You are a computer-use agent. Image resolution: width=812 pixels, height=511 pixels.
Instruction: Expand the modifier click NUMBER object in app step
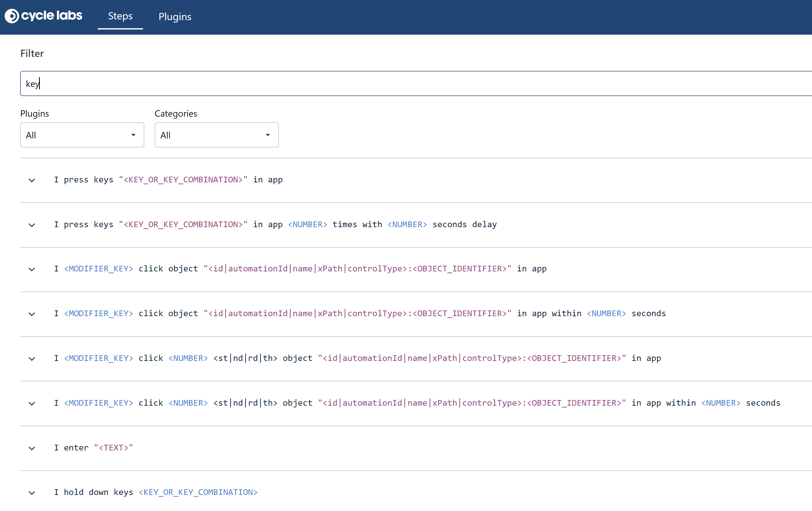click(x=32, y=359)
